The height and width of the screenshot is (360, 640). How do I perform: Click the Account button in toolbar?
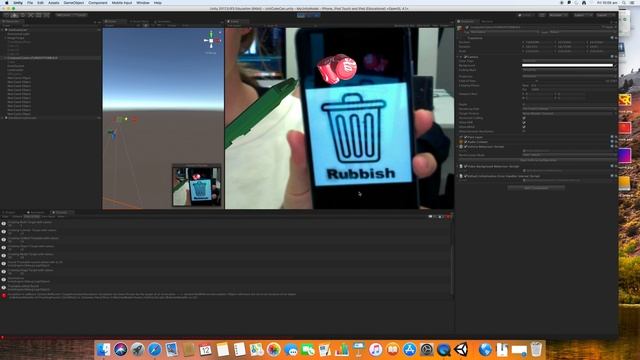(x=558, y=15)
